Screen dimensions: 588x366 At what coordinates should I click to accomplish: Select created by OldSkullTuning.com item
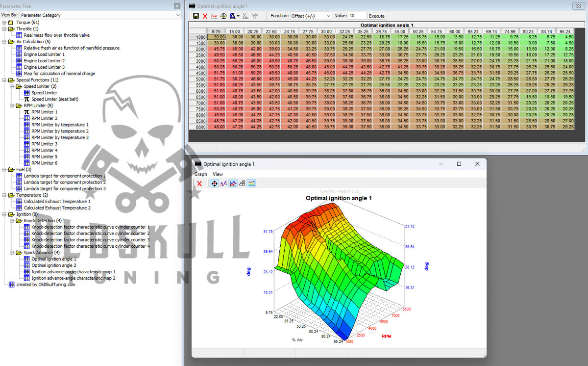point(46,284)
